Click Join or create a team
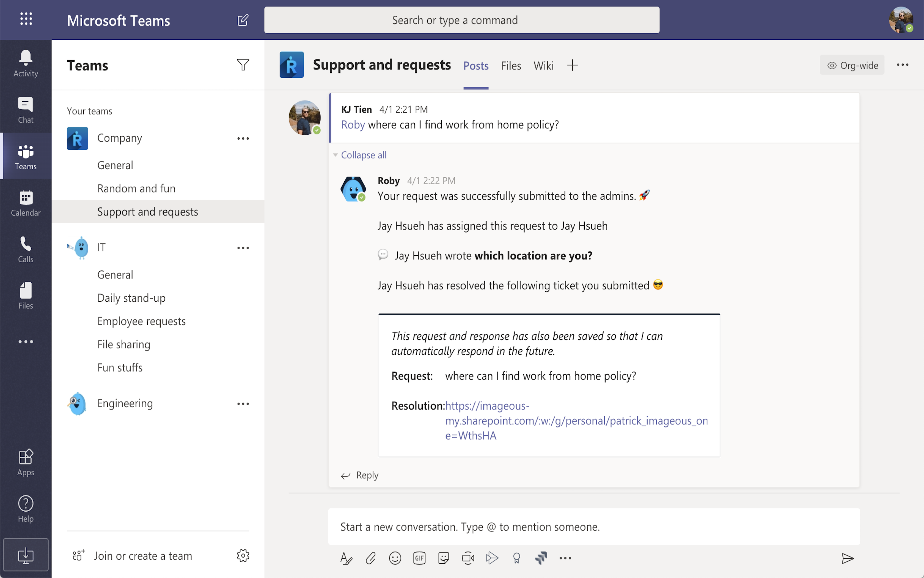 pos(133,555)
